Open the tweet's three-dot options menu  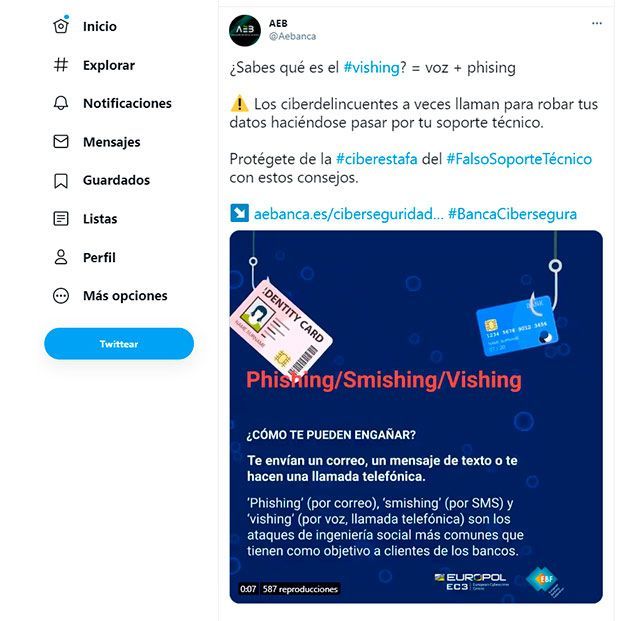[597, 23]
